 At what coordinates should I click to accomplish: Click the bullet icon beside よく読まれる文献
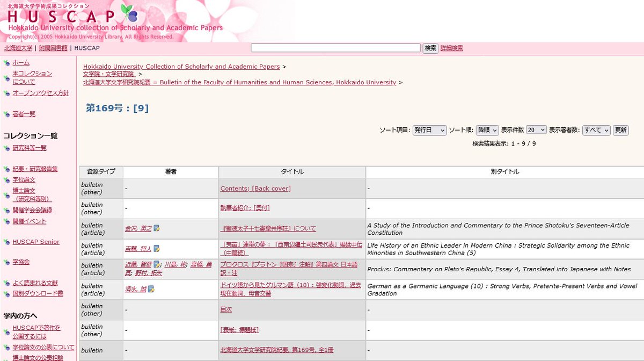(x=6, y=284)
